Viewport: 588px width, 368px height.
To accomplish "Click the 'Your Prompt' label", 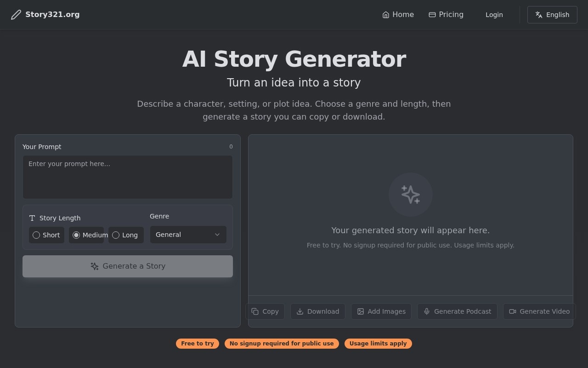I will (42, 147).
